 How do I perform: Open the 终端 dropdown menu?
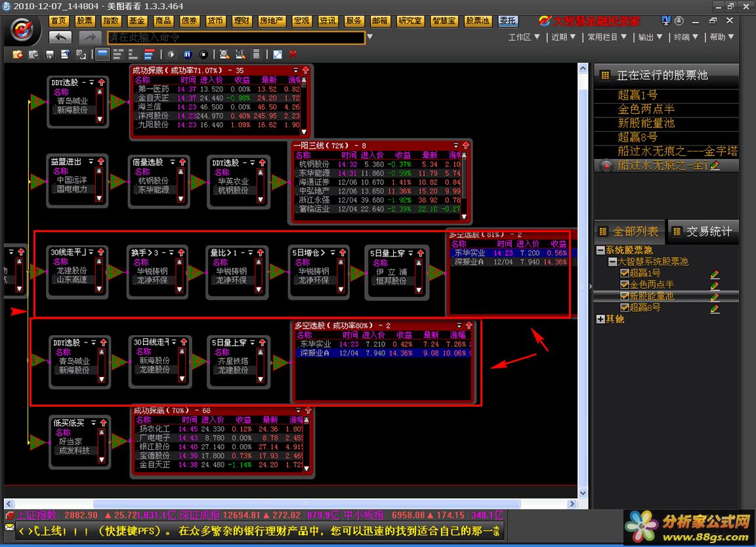click(686, 37)
